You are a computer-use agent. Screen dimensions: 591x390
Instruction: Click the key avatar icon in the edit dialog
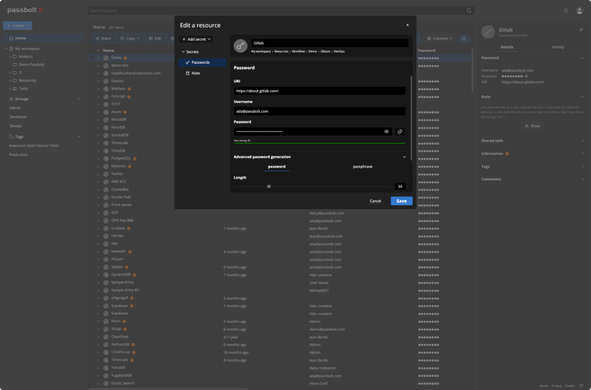point(240,46)
